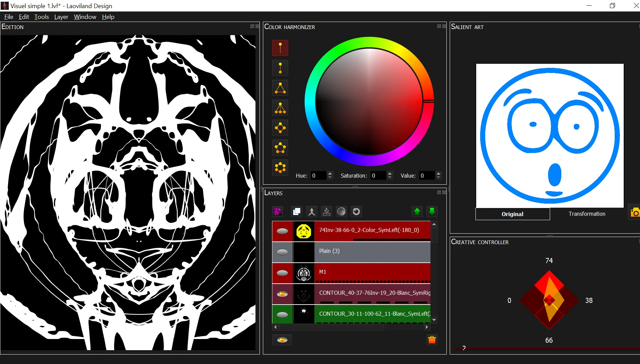This screenshot has width=640, height=364.
Task: Float the Color Harmonizer panel
Action: (439, 26)
